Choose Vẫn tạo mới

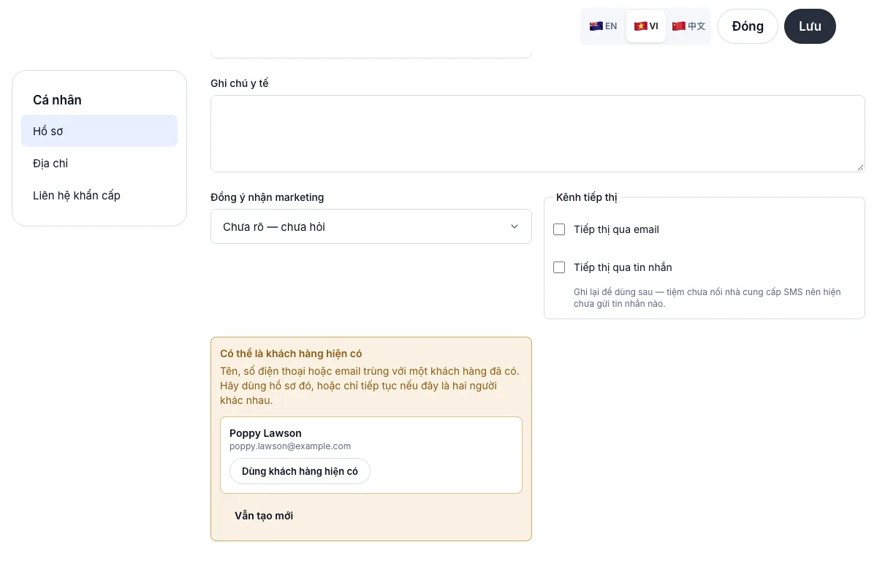click(x=264, y=516)
